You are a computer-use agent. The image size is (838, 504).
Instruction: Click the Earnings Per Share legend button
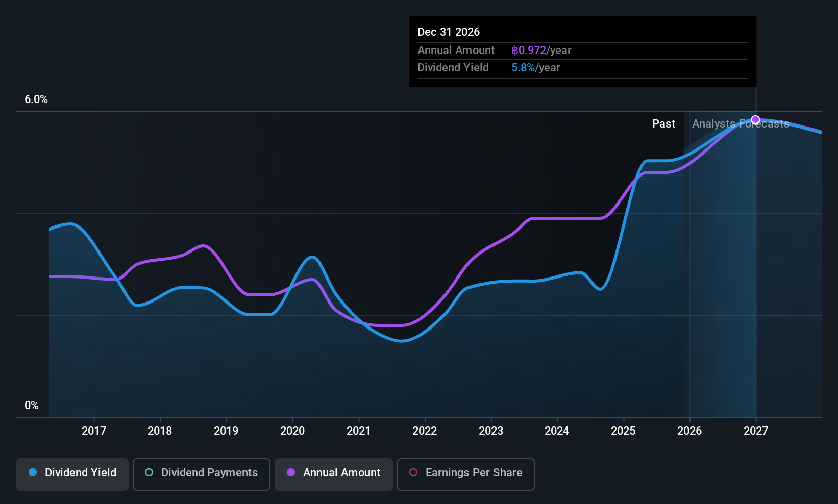point(465,473)
